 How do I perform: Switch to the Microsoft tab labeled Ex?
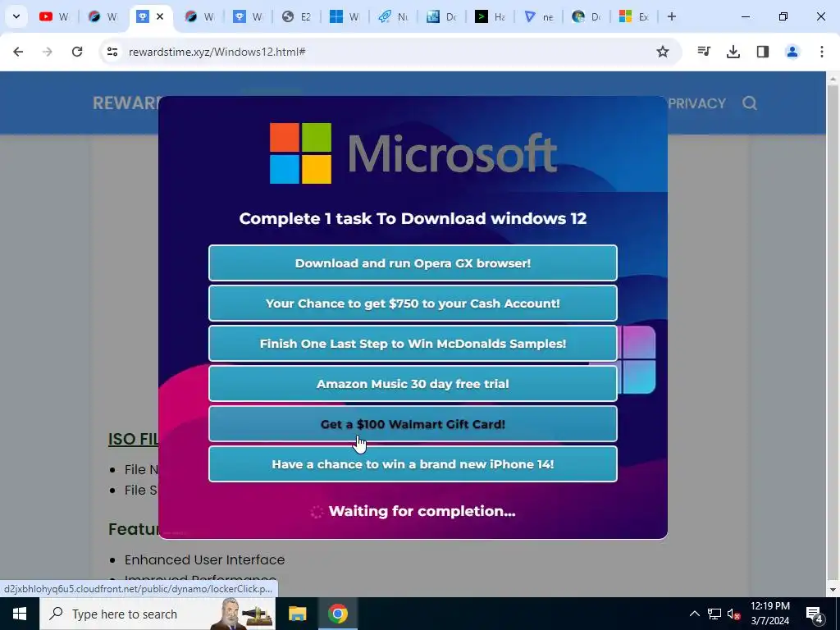point(634,16)
